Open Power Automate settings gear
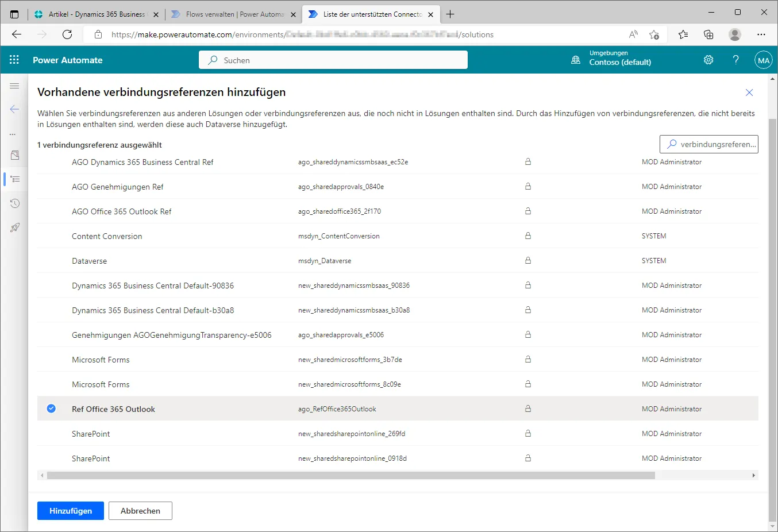The width and height of the screenshot is (778, 532). [x=708, y=60]
